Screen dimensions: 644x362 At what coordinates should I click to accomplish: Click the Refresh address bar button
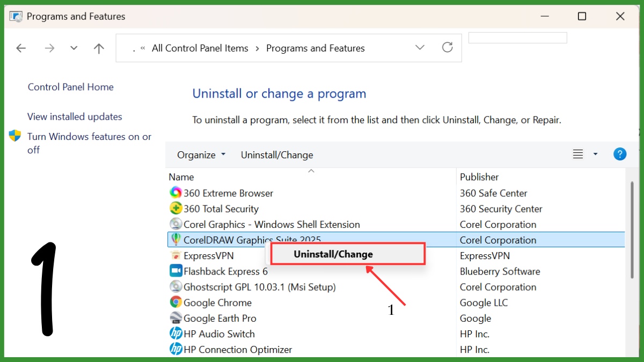tap(448, 47)
